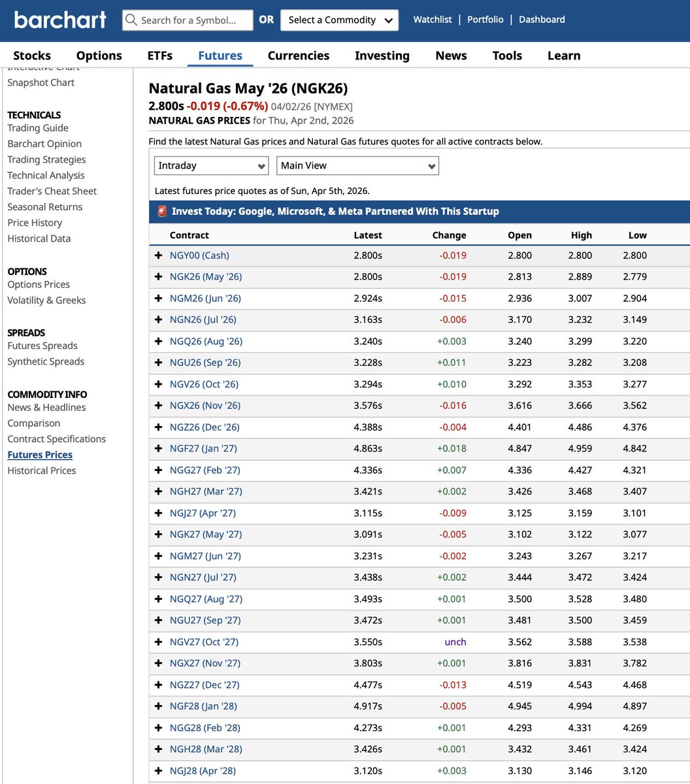Open the Currencies tab
This screenshot has height=784, width=690.
pyautogui.click(x=299, y=56)
